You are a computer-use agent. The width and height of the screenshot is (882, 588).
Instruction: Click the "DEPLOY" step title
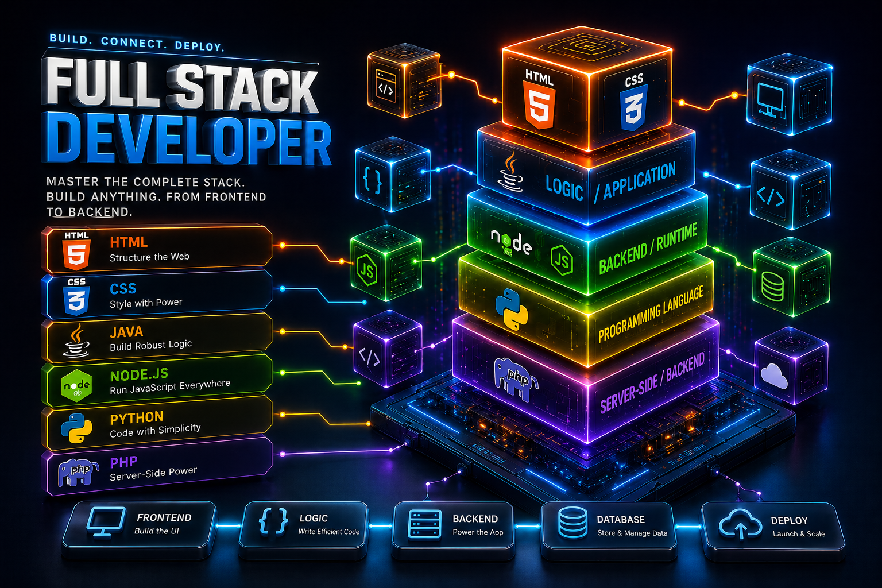[789, 520]
